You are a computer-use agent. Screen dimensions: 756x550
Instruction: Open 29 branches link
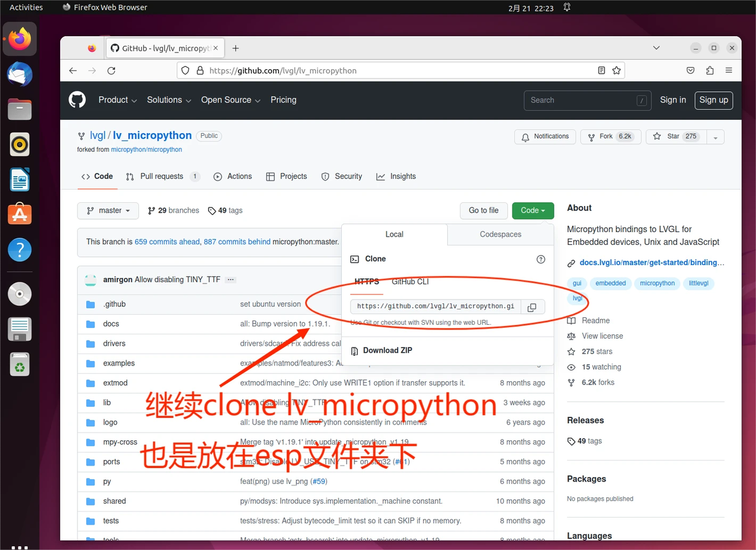174,211
